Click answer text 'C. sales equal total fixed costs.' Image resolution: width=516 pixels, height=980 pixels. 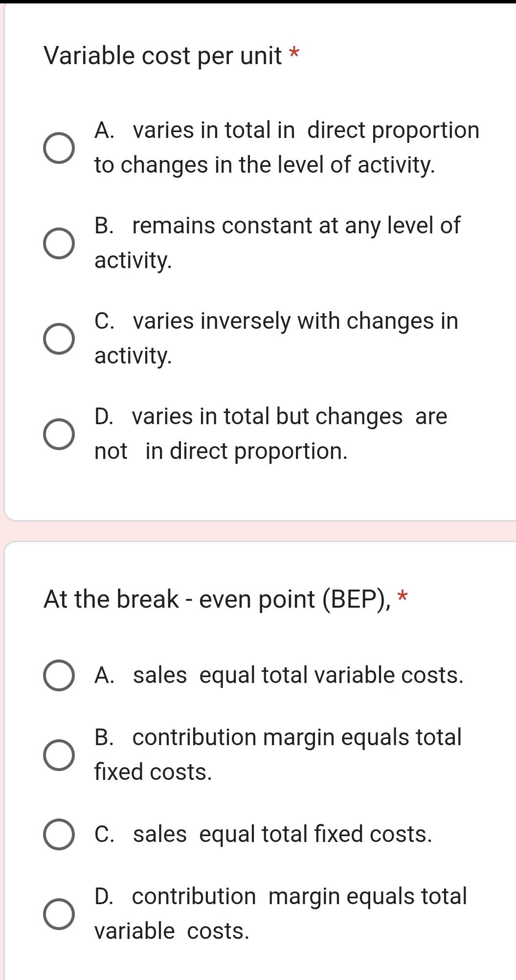[x=263, y=834]
